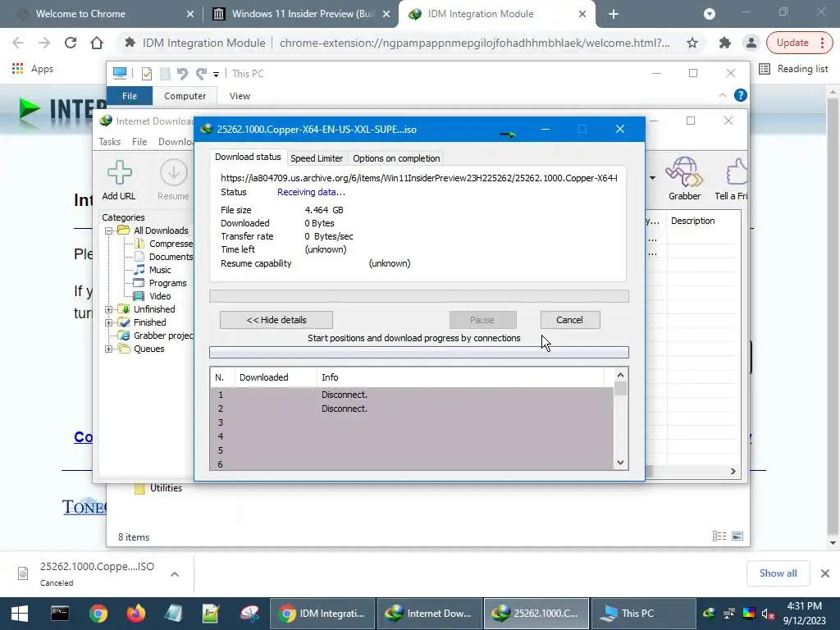Click Chrome's reload page icon

[x=71, y=43]
